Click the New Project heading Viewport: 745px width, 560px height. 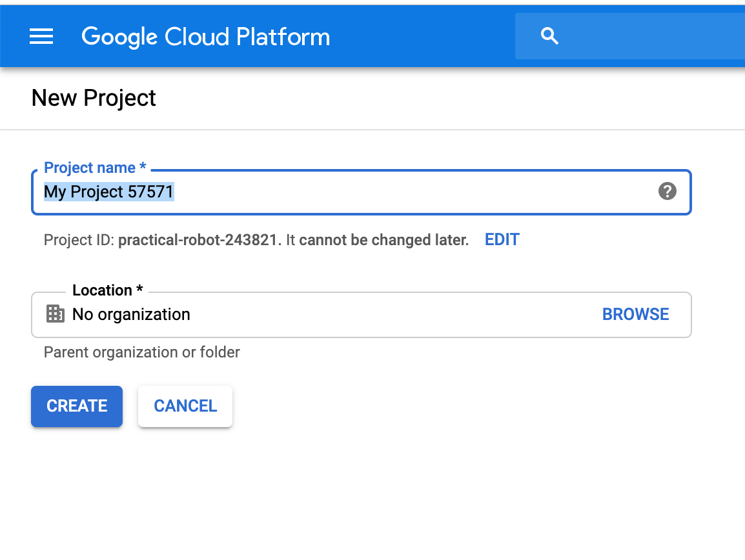[x=94, y=98]
